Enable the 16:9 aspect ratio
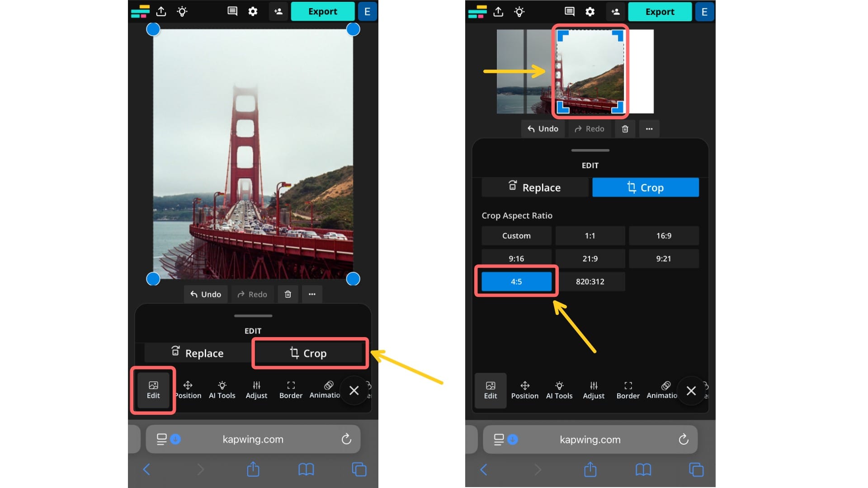Screen dimensions: 868x488 click(x=664, y=235)
